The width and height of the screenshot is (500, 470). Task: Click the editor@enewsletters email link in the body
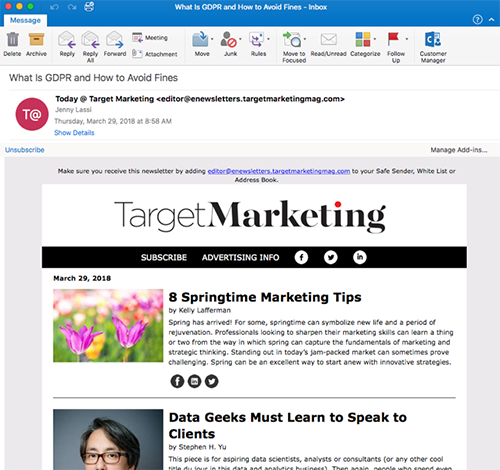tap(279, 171)
